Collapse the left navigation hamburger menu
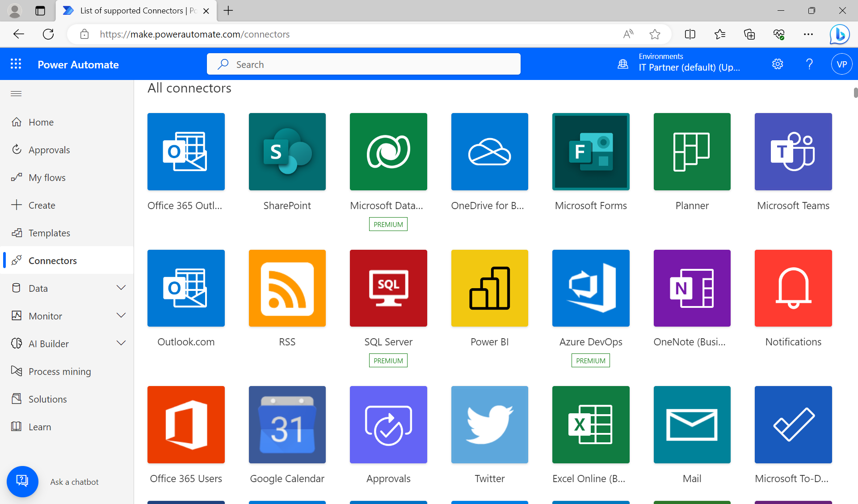Image resolution: width=858 pixels, height=504 pixels. coord(16,93)
